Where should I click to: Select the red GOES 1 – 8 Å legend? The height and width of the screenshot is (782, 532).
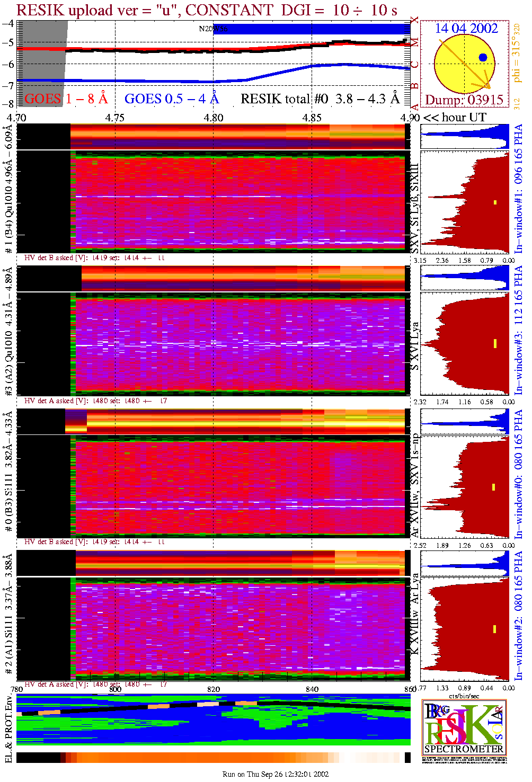point(66,99)
